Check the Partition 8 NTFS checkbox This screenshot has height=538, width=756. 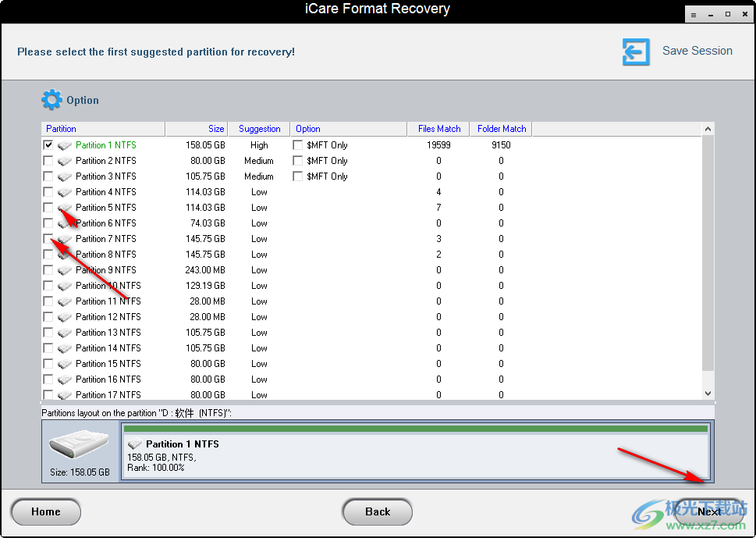(48, 255)
